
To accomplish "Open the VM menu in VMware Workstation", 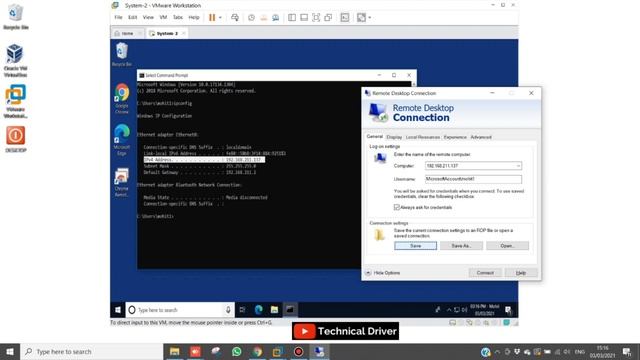I will click(163, 18).
